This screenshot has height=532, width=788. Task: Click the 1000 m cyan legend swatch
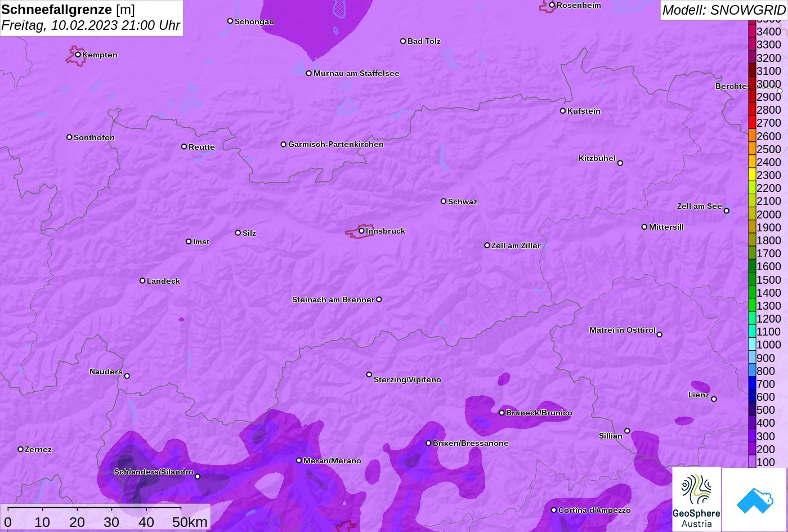click(752, 345)
